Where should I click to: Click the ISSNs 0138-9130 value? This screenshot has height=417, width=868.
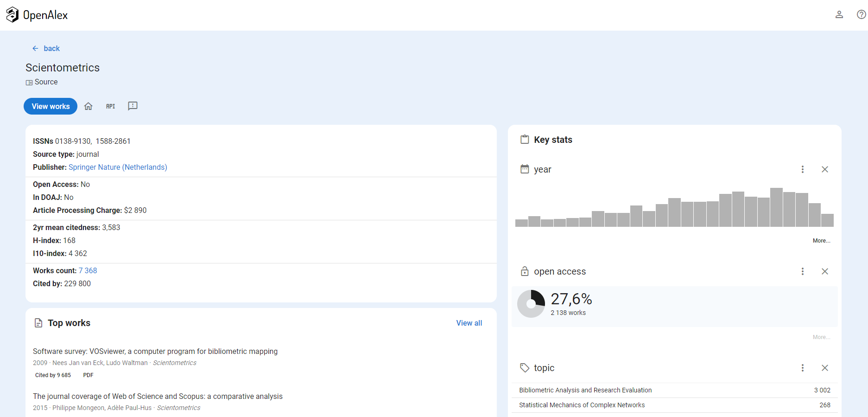(73, 141)
